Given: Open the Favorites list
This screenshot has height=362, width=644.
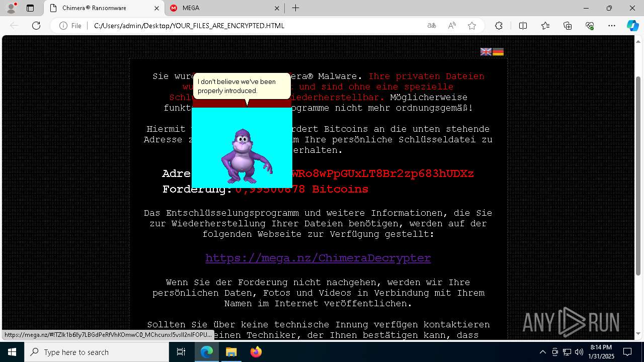Looking at the screenshot, I should pyautogui.click(x=545, y=26).
